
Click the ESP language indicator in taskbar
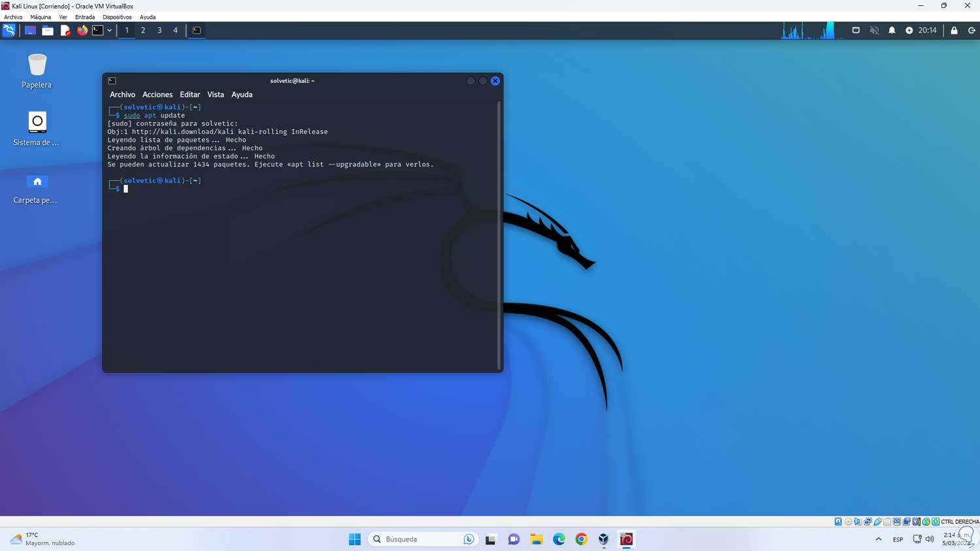[x=898, y=539]
